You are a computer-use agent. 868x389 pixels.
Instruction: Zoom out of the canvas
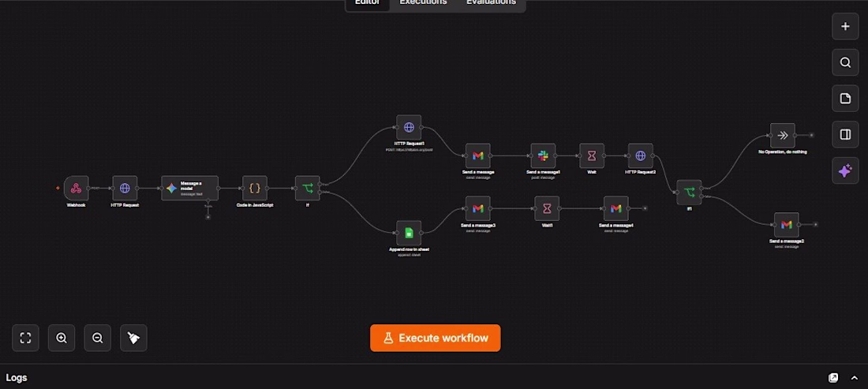(x=97, y=338)
